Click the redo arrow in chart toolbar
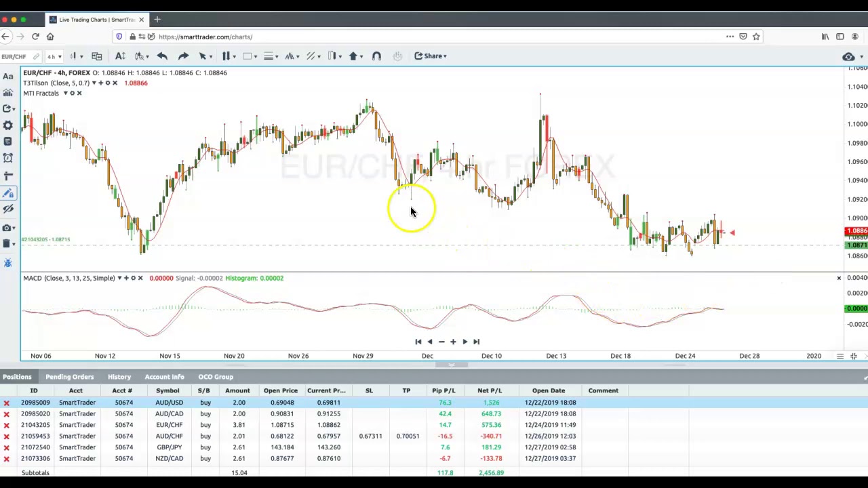This screenshot has width=868, height=488. [183, 56]
